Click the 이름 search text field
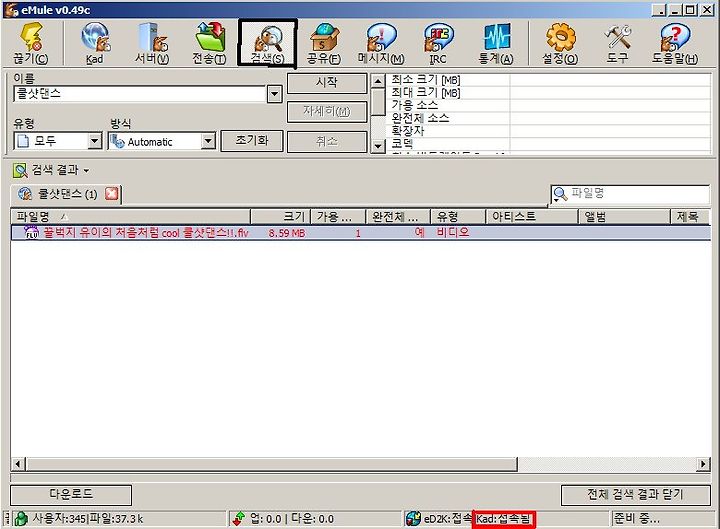 point(140,94)
